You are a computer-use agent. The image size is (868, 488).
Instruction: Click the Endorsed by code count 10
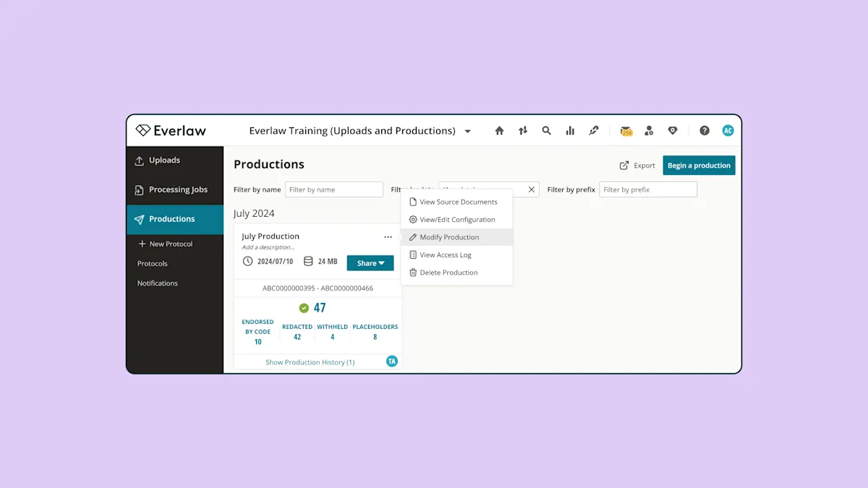tap(258, 342)
